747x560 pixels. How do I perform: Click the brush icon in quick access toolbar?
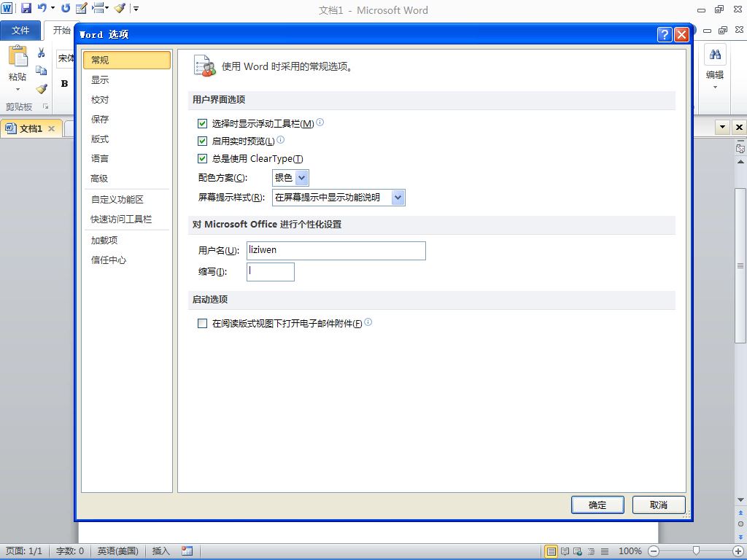(x=119, y=8)
